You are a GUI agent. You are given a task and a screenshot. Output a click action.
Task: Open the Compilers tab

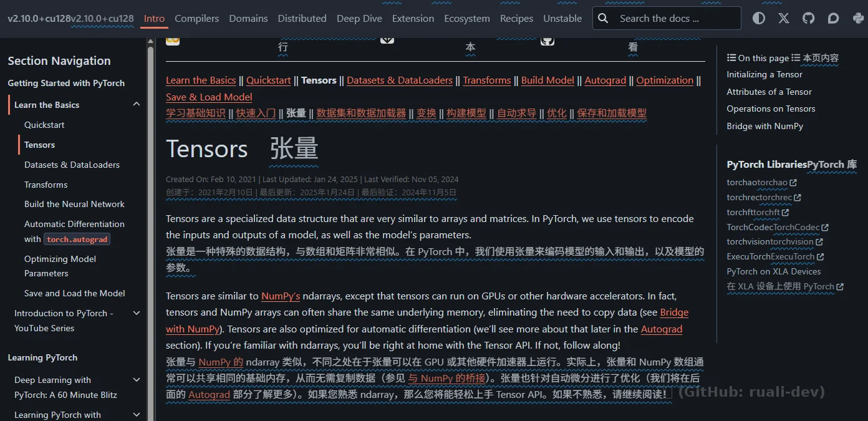pyautogui.click(x=197, y=19)
